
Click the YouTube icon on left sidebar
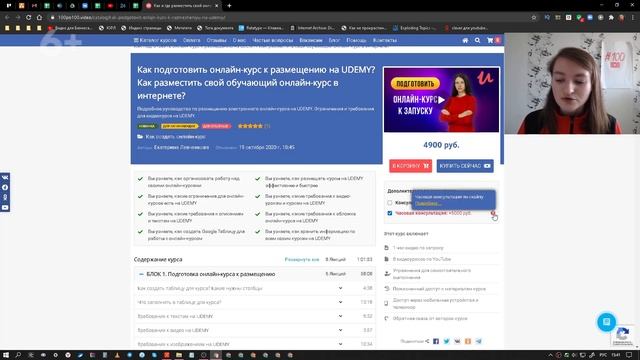pyautogui.click(x=5, y=207)
